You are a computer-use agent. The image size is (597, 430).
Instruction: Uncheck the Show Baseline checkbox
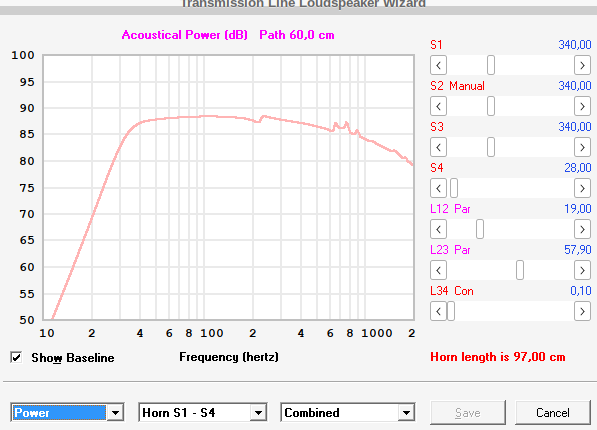click(16, 358)
